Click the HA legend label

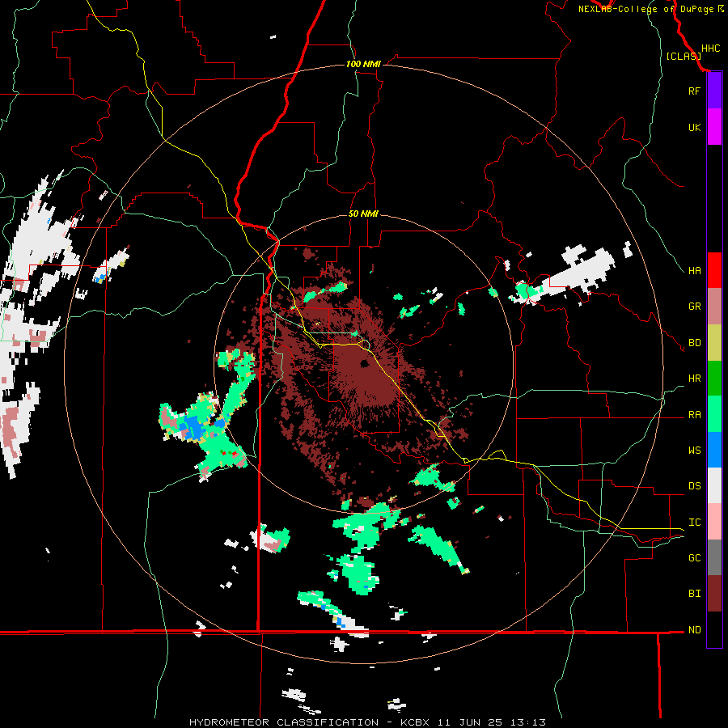pyautogui.click(x=694, y=270)
